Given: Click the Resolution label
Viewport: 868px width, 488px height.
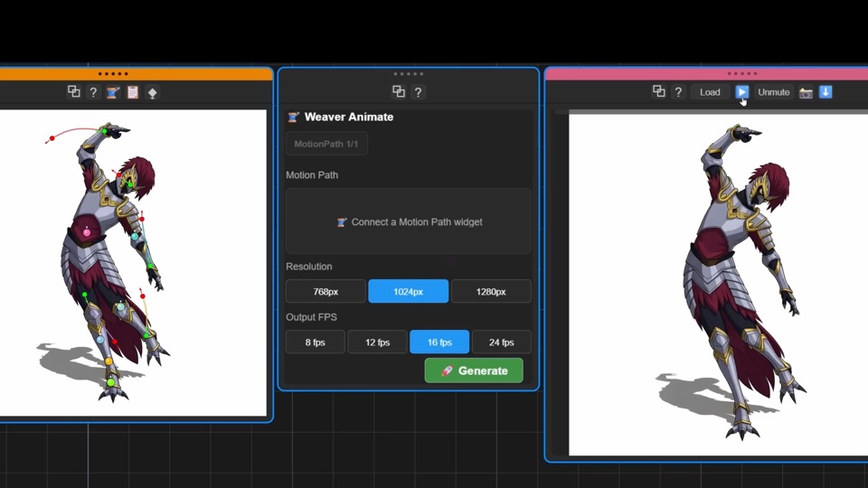Looking at the screenshot, I should coord(309,267).
